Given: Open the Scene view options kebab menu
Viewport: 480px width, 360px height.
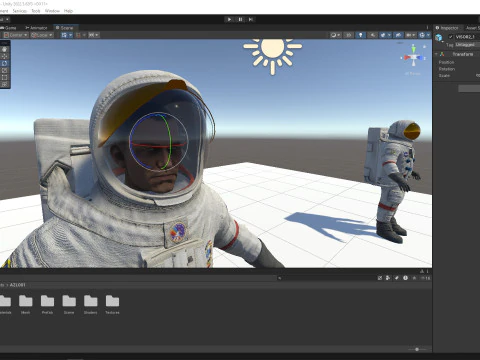Looking at the screenshot, I should [x=427, y=28].
